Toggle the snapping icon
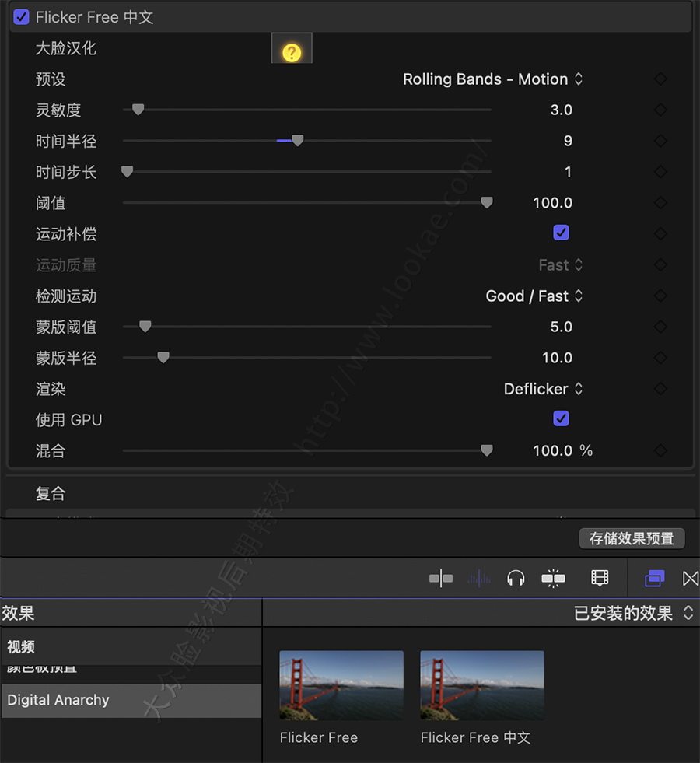700x763 pixels. click(553, 578)
